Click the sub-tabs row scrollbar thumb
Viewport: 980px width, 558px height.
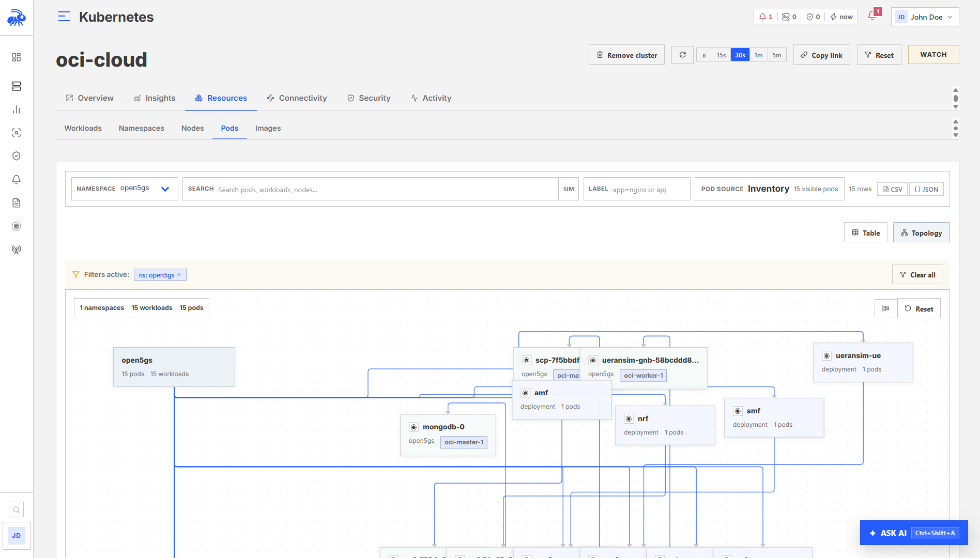click(956, 128)
